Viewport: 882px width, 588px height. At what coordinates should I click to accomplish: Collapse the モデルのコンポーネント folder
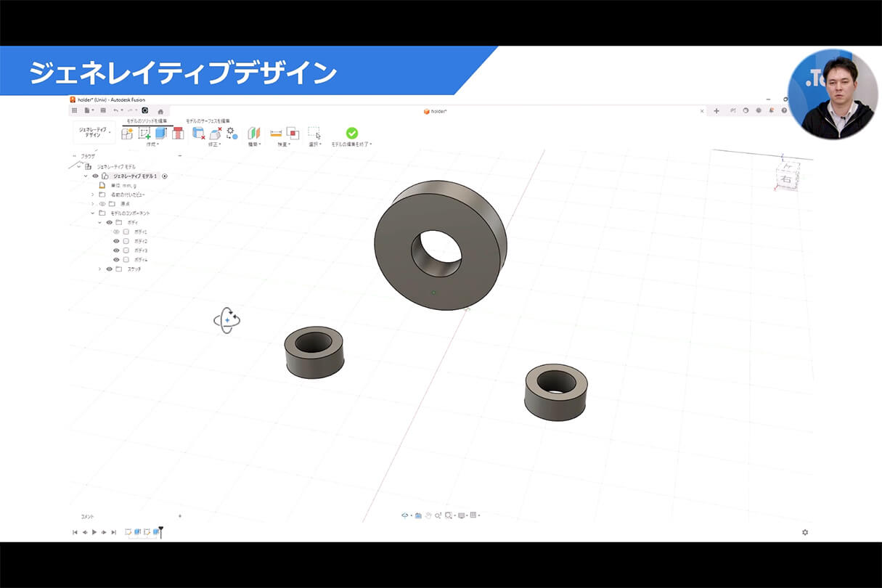[92, 213]
